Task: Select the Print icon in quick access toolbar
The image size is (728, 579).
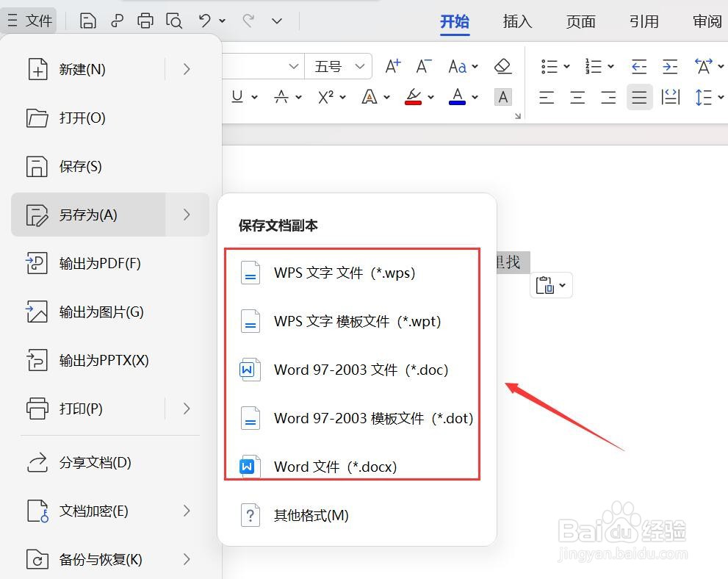Action: click(x=145, y=20)
